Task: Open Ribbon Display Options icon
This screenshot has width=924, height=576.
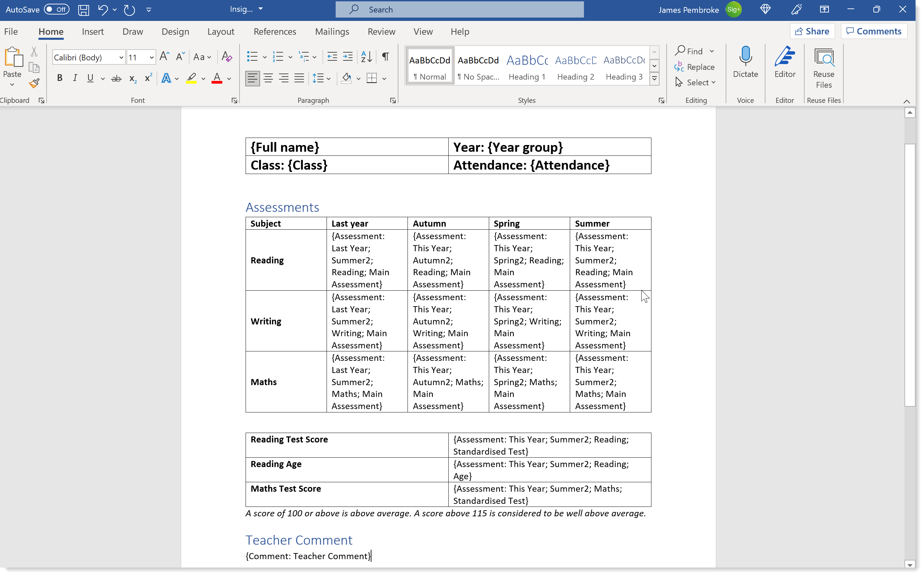Action: 824,9
